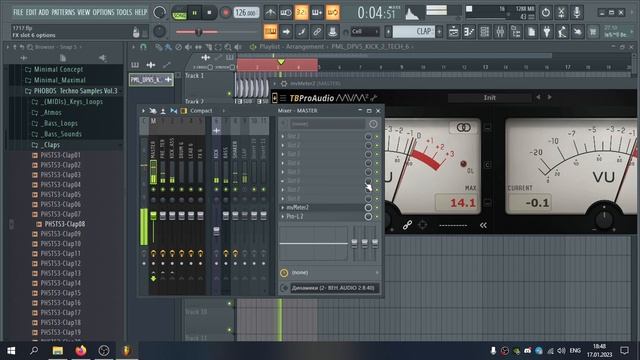Click the undo history circular arrow icon
Image resolution: width=640 pixels, height=360 pixels.
[x=546, y=13]
